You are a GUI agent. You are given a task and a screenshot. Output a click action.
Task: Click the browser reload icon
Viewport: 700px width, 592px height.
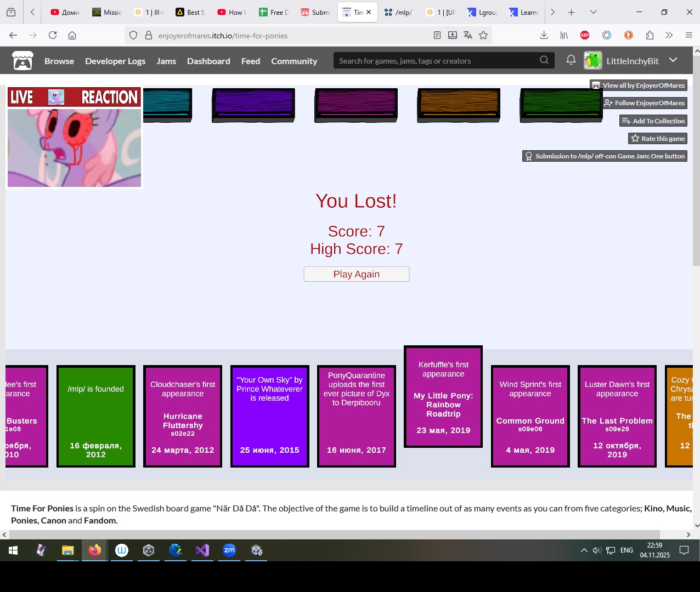coord(53,35)
